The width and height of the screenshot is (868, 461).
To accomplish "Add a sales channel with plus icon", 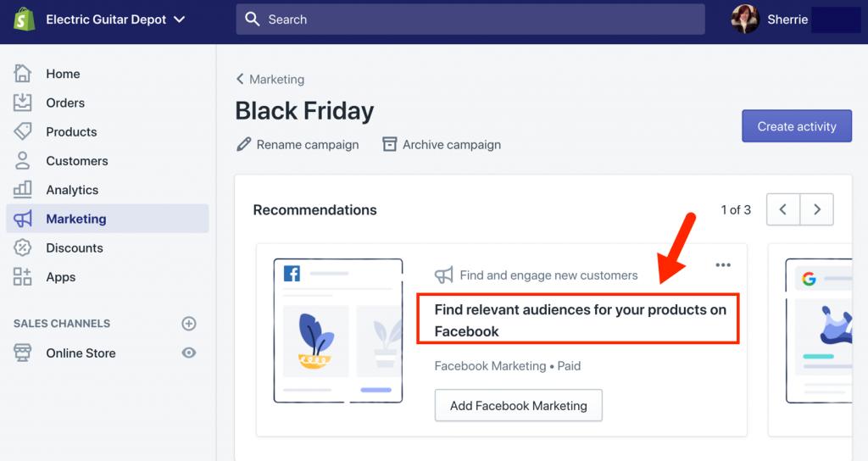I will point(189,324).
